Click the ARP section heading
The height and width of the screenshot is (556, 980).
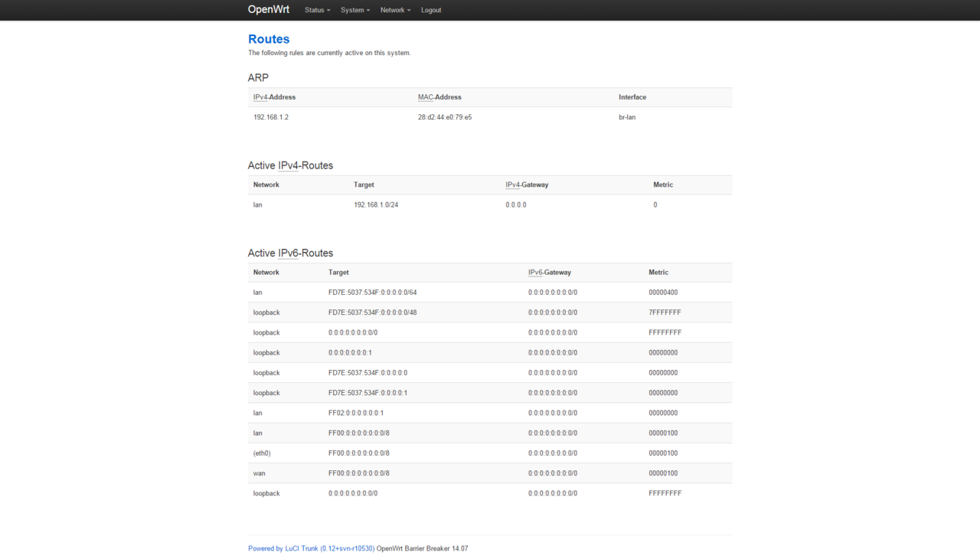(258, 77)
